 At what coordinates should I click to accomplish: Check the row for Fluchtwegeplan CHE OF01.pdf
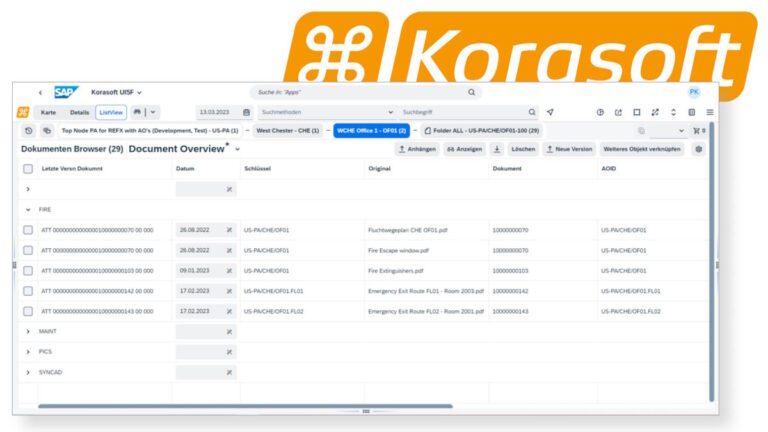pyautogui.click(x=28, y=229)
